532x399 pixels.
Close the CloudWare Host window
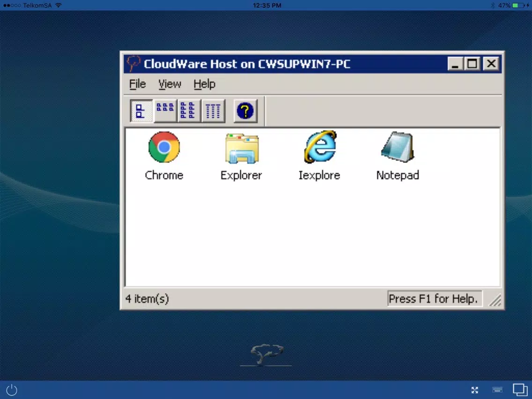(x=491, y=63)
